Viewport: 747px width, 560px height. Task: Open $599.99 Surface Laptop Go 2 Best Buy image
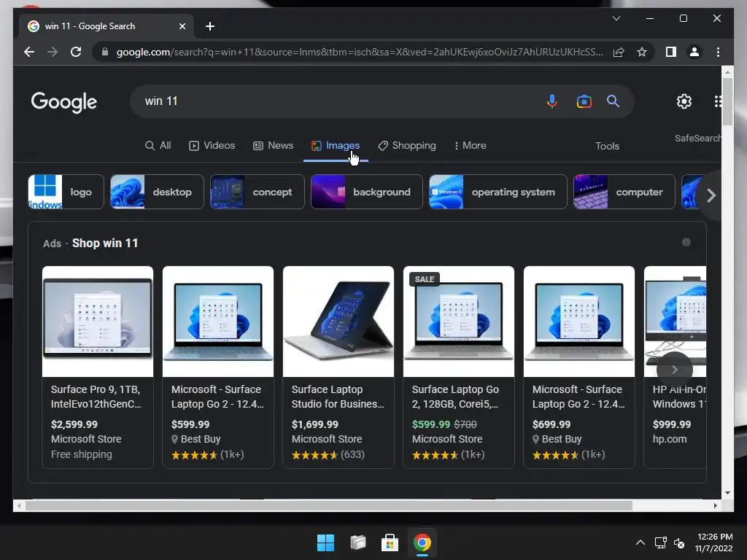tap(218, 322)
